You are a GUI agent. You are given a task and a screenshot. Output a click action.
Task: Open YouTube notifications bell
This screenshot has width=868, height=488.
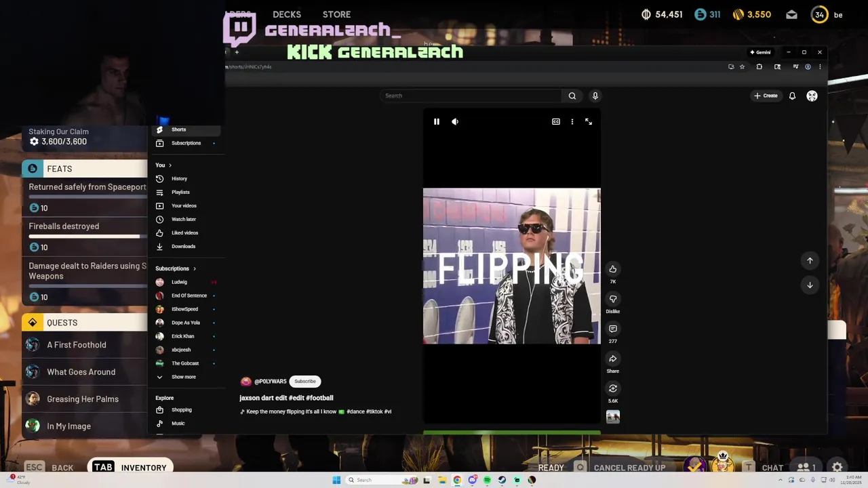click(x=792, y=96)
